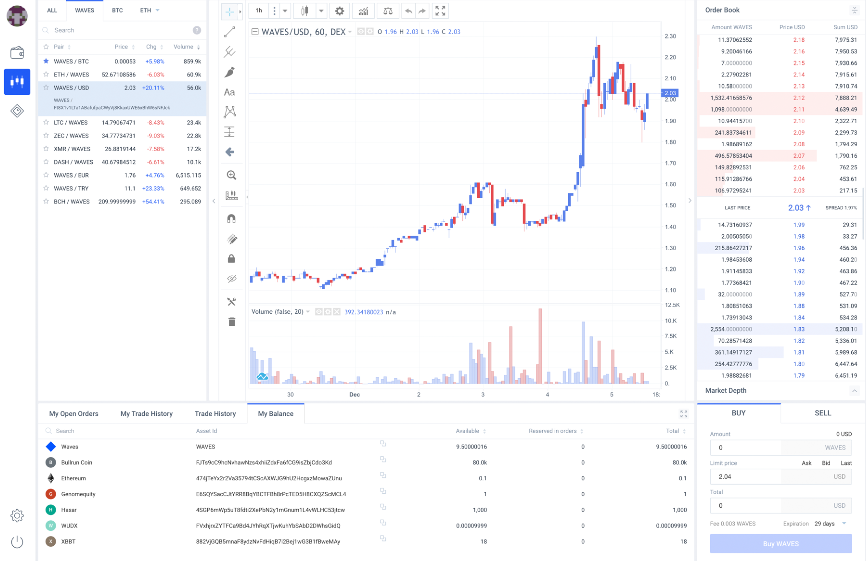Open the ETH tab dropdown arrow
Image resolution: width=866 pixels, height=561 pixels.
(161, 10)
